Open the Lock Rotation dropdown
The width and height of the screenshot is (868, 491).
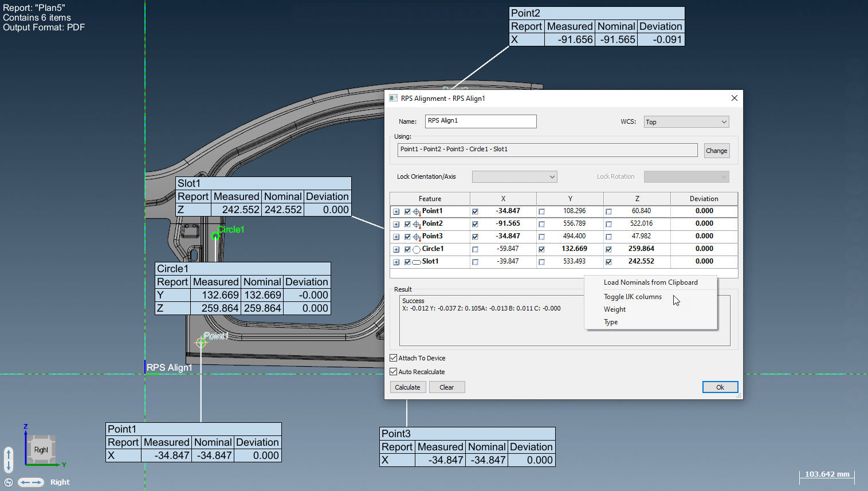click(x=686, y=176)
